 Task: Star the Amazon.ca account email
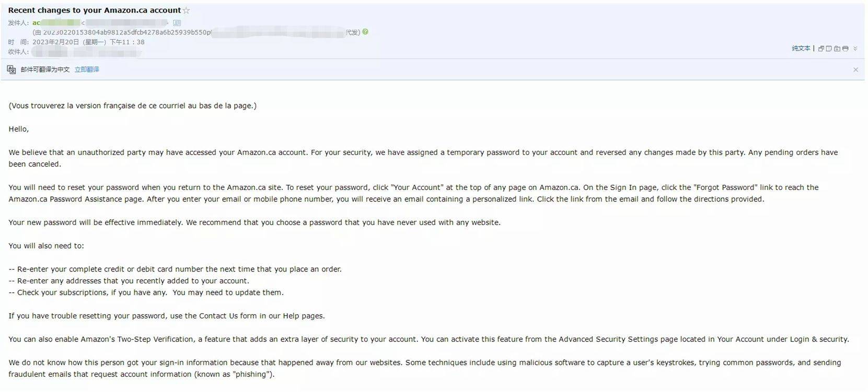(x=187, y=10)
